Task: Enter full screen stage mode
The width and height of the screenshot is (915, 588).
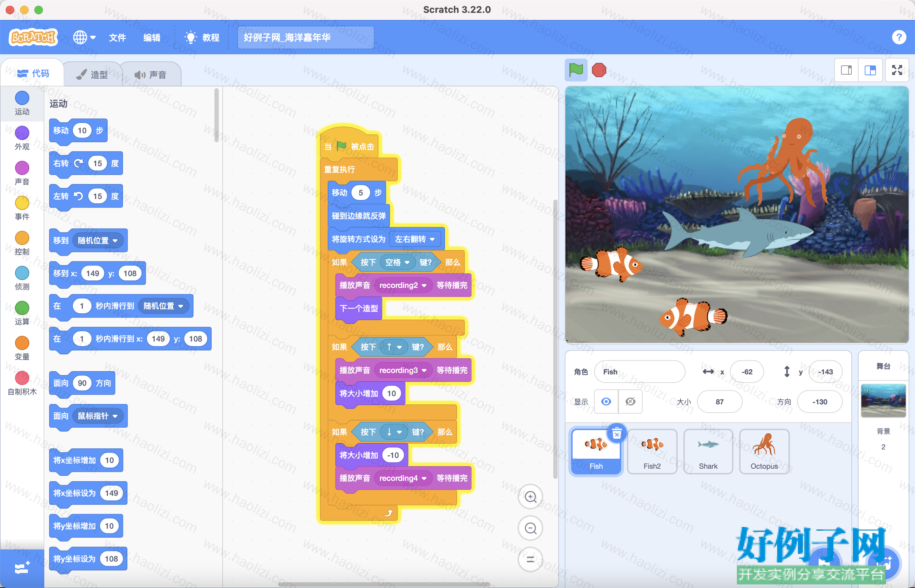Action: [897, 70]
